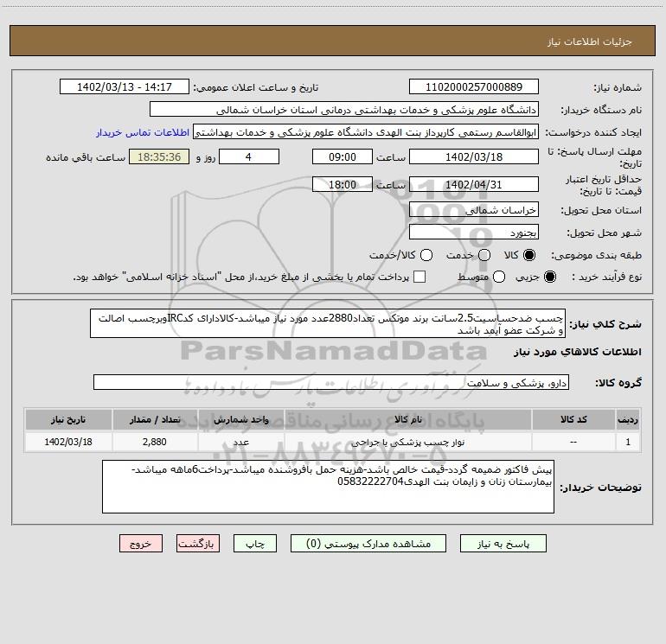Click the خروج exit button

pos(141,544)
